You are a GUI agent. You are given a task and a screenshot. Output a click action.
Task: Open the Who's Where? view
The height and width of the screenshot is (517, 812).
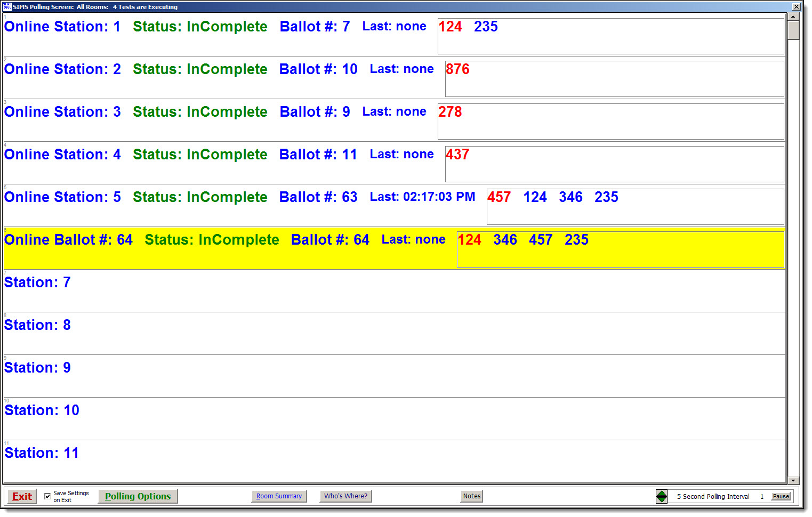(x=345, y=496)
